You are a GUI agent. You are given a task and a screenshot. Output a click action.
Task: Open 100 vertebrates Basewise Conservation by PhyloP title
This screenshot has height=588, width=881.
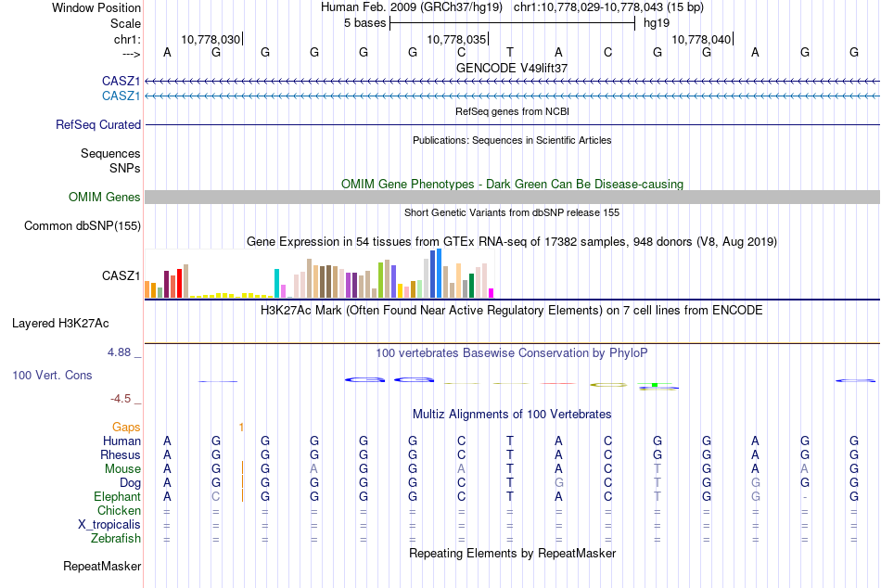tap(512, 353)
